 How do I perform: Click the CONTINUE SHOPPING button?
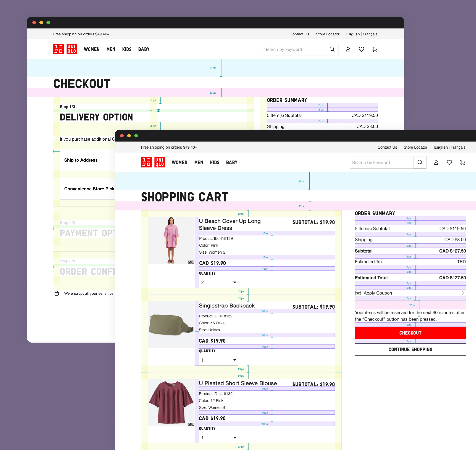[x=410, y=349]
